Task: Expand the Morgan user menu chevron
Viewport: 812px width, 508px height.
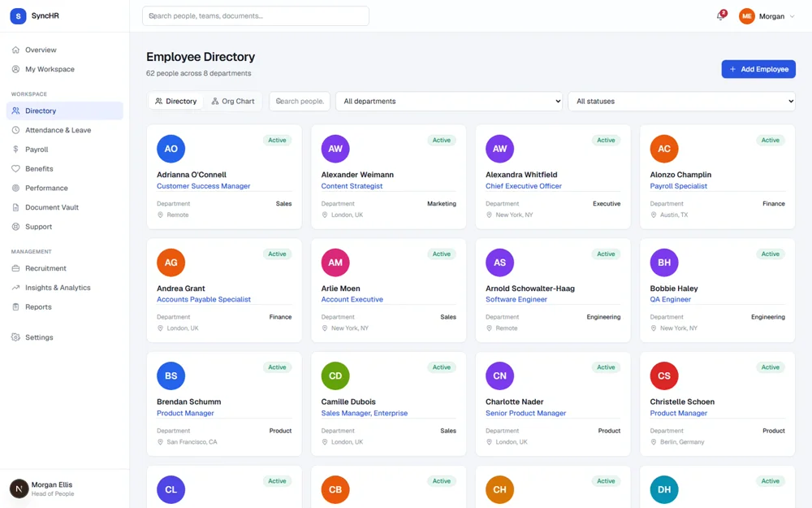Action: 792,16
